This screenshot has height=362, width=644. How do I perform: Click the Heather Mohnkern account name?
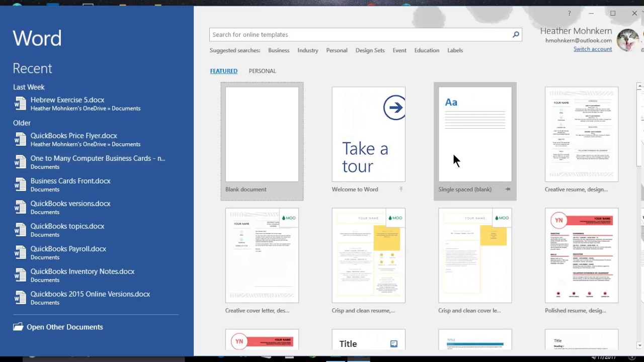coord(576,31)
